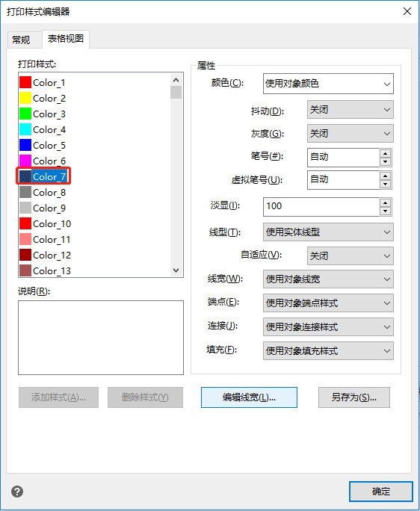Click the magenta Color_6 swatch
420x511 pixels.
click(x=25, y=161)
